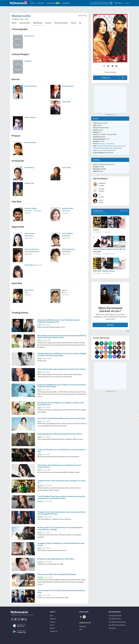This screenshot has width=139, height=644.
Task: Open the Fuji TV network link
Action: point(108,139)
